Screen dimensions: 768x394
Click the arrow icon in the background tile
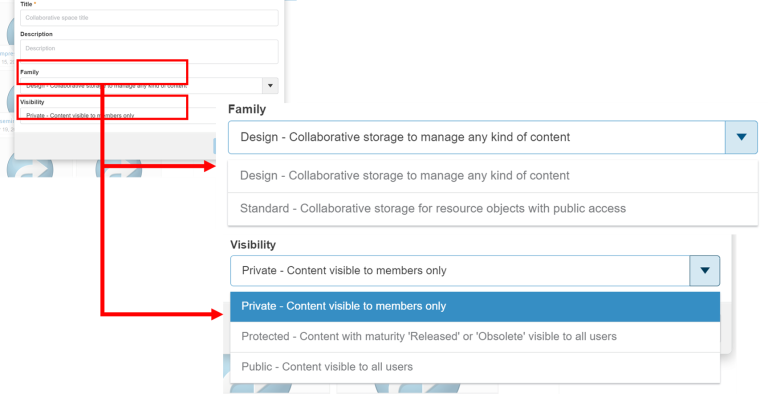(x=121, y=168)
